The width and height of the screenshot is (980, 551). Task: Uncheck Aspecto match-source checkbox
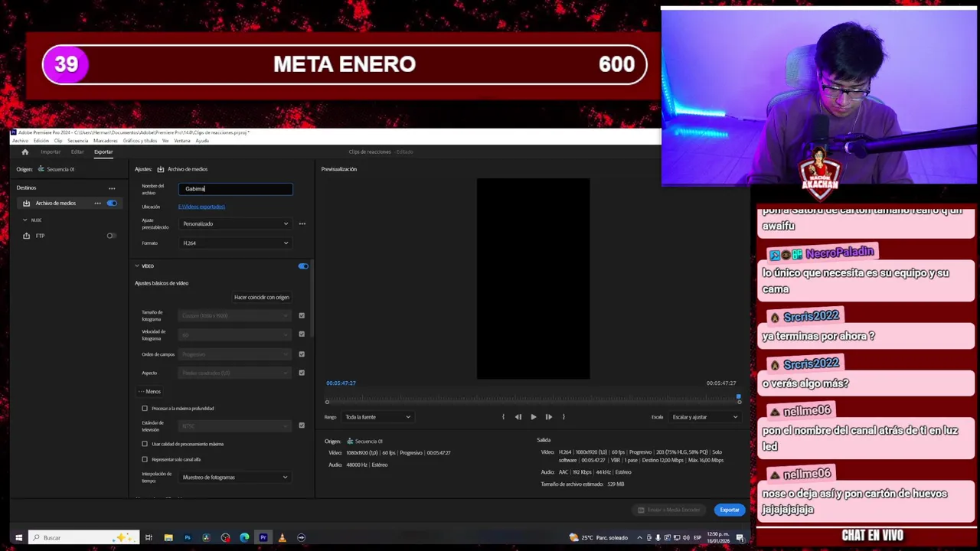click(302, 373)
